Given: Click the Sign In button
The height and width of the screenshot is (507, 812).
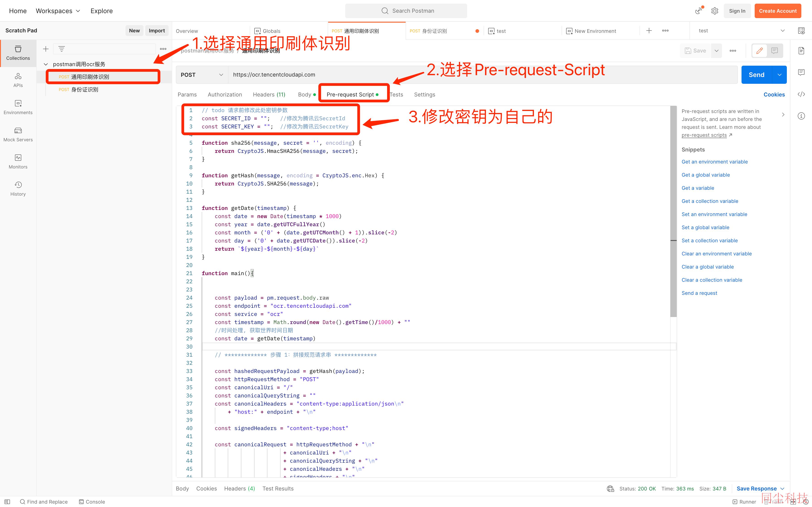Looking at the screenshot, I should pos(737,11).
